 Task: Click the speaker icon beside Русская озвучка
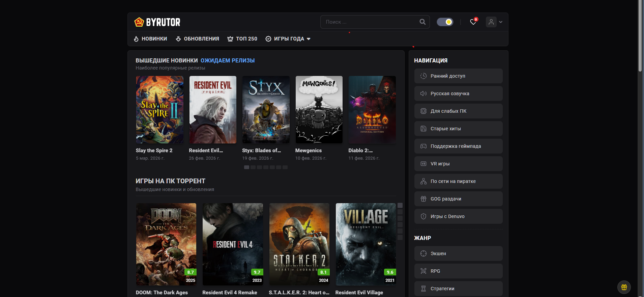point(423,93)
